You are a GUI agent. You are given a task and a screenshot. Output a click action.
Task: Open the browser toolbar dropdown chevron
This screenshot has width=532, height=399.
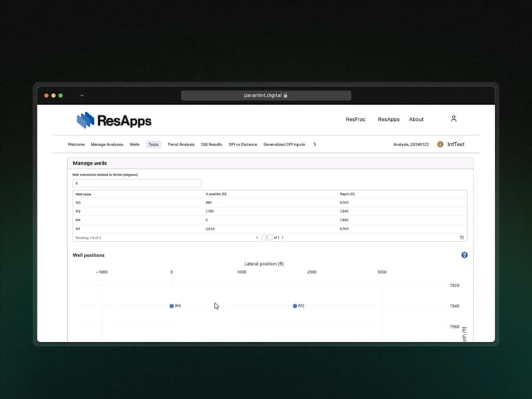82,96
